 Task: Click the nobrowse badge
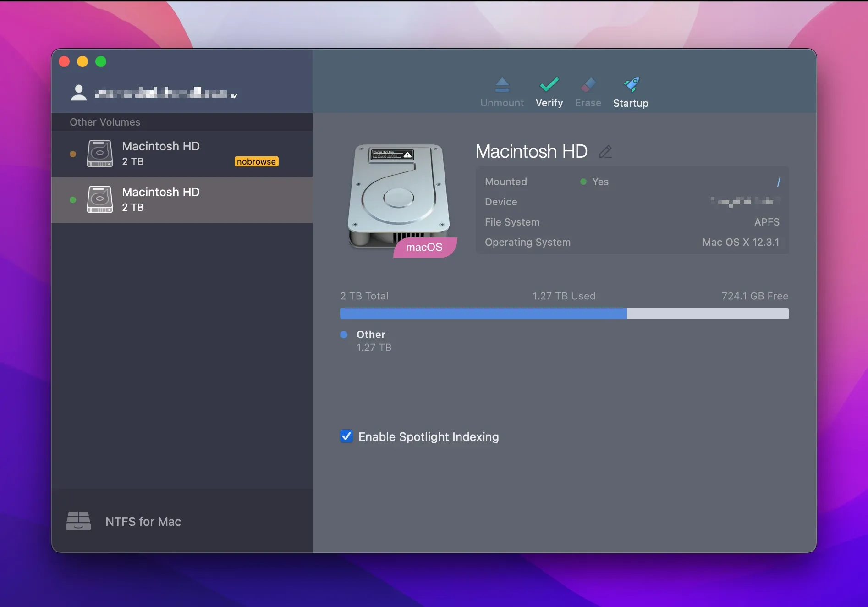click(256, 161)
